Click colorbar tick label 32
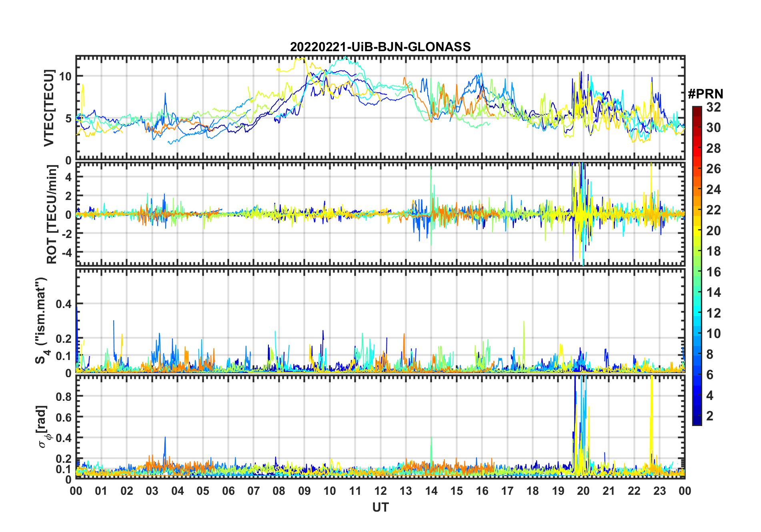Screen dimensions: 761x532 (713, 107)
